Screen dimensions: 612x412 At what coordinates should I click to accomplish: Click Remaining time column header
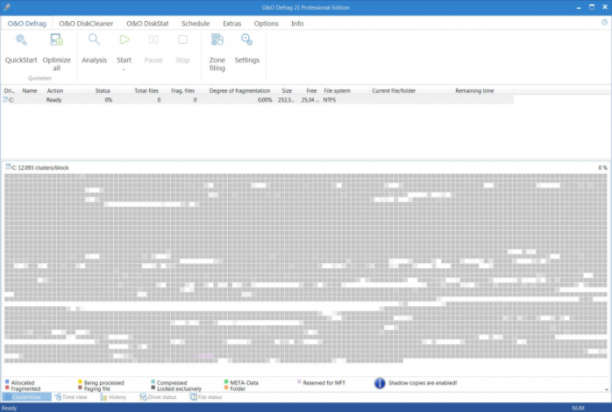pyautogui.click(x=475, y=91)
